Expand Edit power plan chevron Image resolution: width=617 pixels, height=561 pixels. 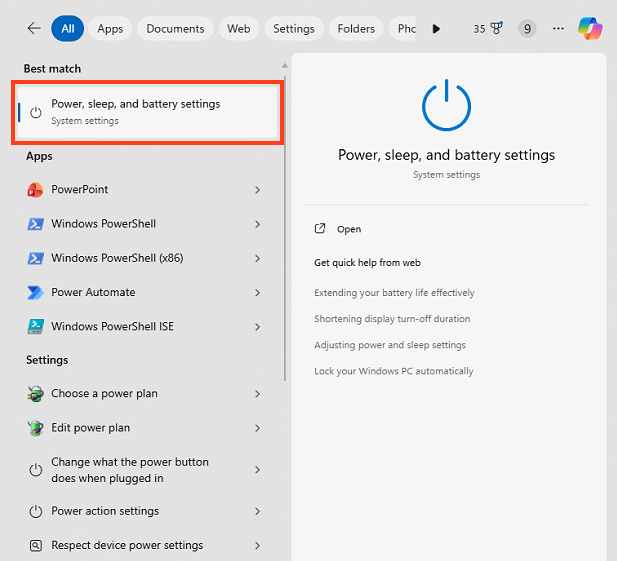257,428
